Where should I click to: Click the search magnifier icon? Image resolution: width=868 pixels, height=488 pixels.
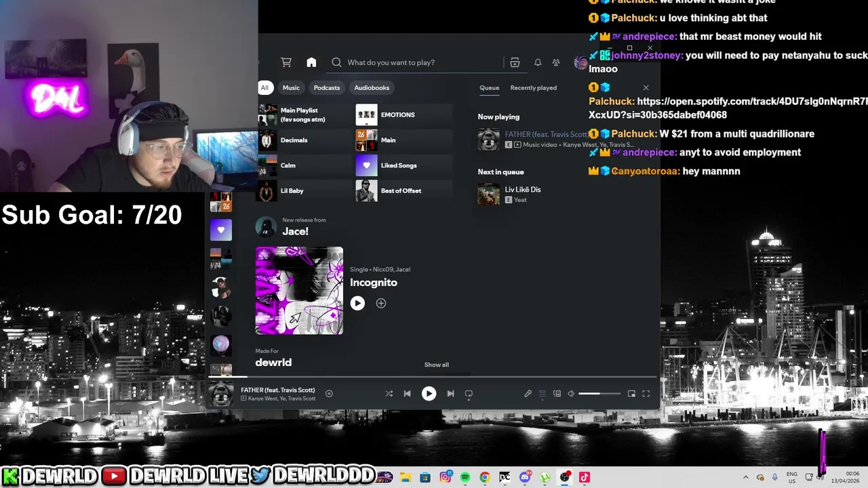click(x=336, y=62)
